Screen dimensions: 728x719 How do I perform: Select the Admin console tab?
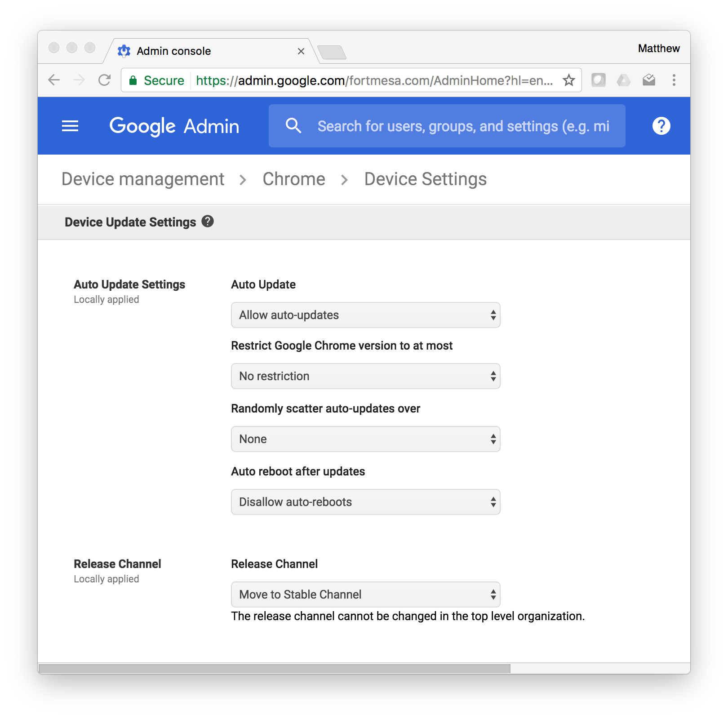pyautogui.click(x=211, y=51)
